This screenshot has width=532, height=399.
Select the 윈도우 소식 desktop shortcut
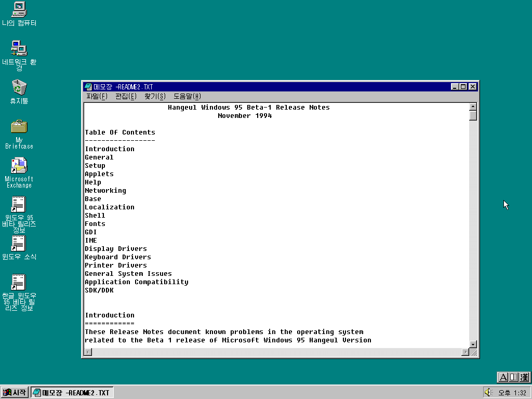(19, 248)
